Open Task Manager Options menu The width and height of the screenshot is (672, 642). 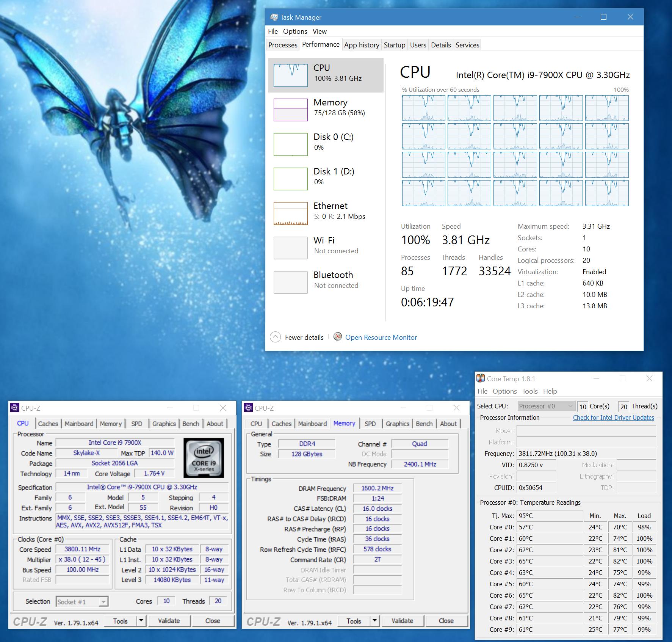(295, 31)
